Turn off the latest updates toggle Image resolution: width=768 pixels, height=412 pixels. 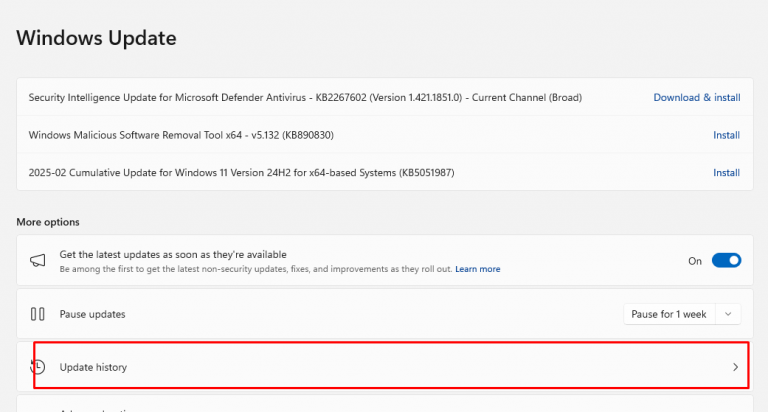(726, 261)
